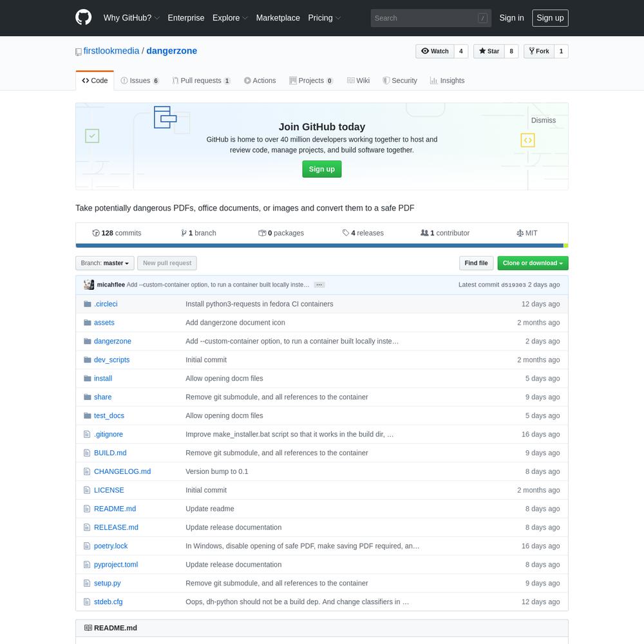Click the folder icon for assets
Viewport: 644px width, 644px height.
click(87, 323)
